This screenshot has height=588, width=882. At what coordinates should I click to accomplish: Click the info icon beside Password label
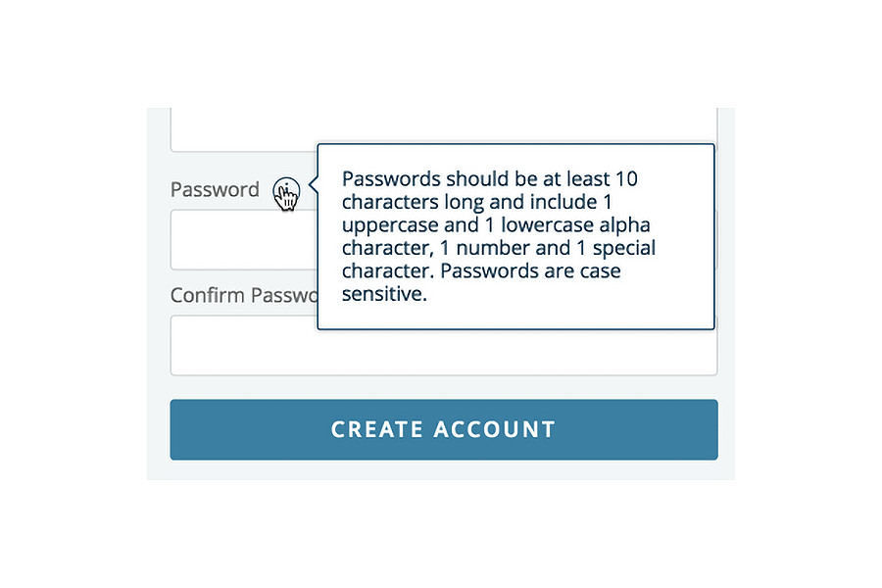click(x=286, y=191)
